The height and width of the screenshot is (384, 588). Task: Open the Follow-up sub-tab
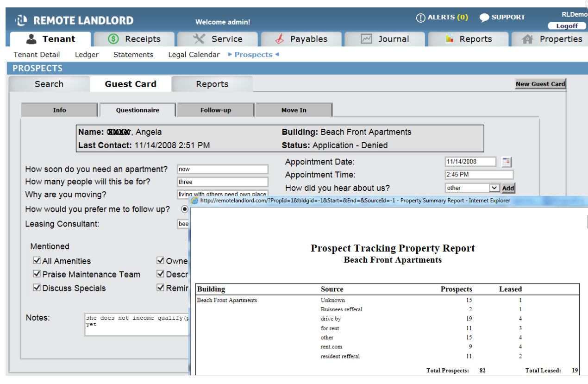click(x=216, y=110)
